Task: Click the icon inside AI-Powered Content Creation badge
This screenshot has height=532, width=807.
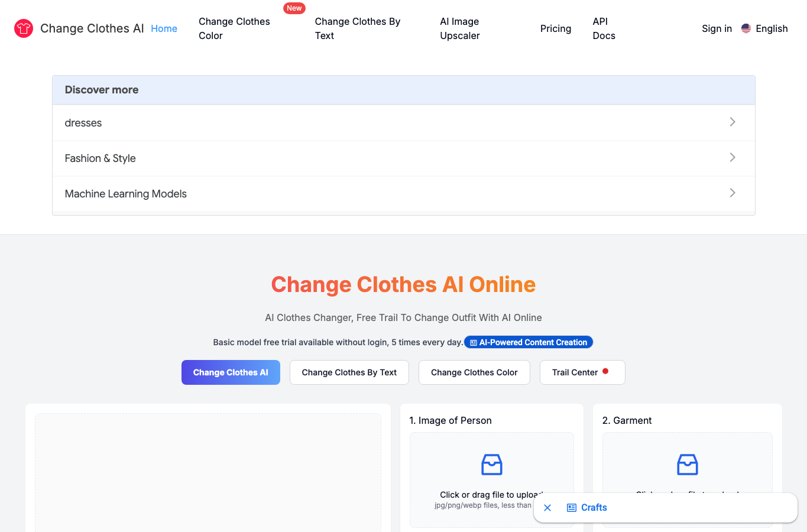Action: coord(474,343)
